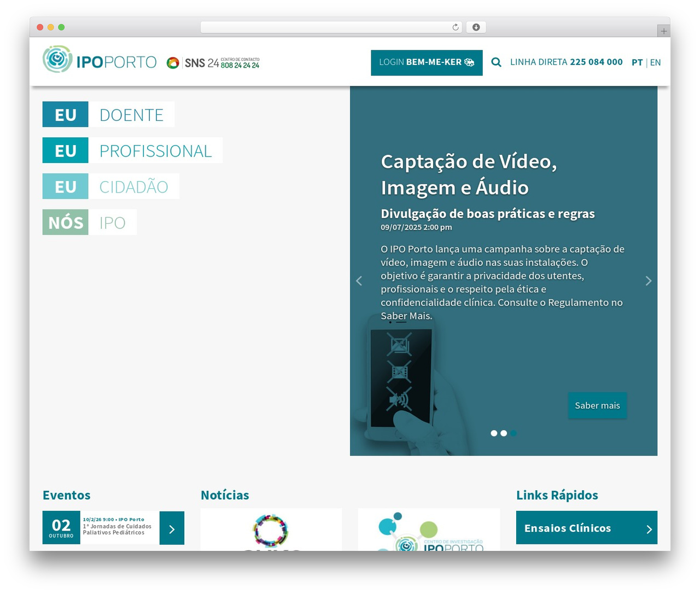Open the EU PROFISSIONAL menu
Image resolution: width=700 pixels, height=593 pixels.
pos(132,150)
